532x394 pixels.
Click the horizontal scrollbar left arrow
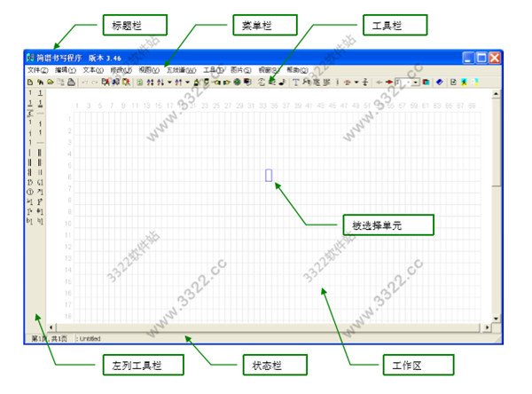click(x=51, y=327)
